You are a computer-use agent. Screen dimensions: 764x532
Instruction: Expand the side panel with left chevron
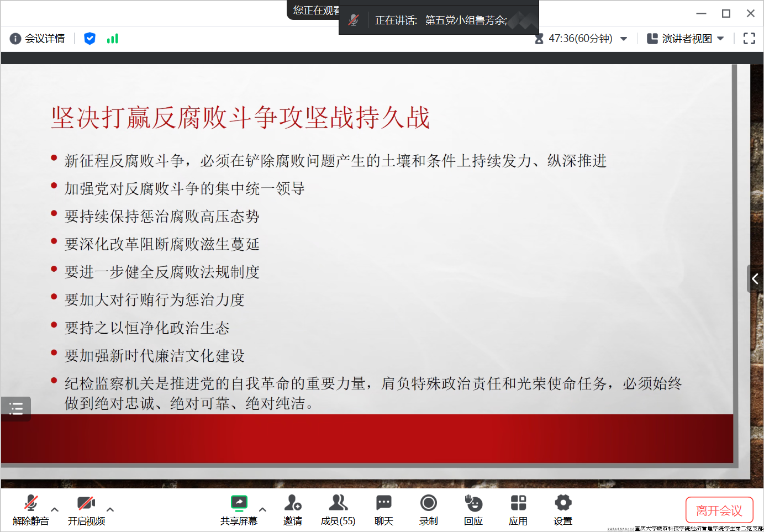point(755,278)
